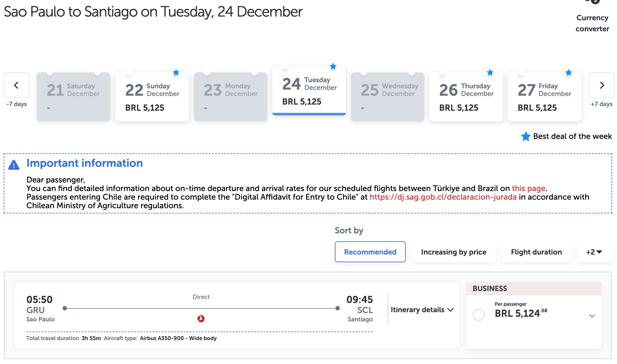Click the next 7 days arrow
617x364 pixels.
click(x=601, y=85)
